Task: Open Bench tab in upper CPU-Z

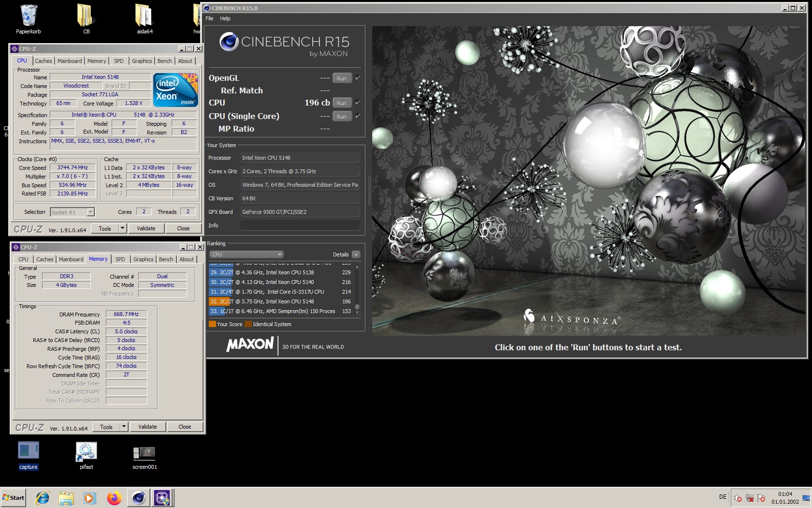Action: (164, 61)
